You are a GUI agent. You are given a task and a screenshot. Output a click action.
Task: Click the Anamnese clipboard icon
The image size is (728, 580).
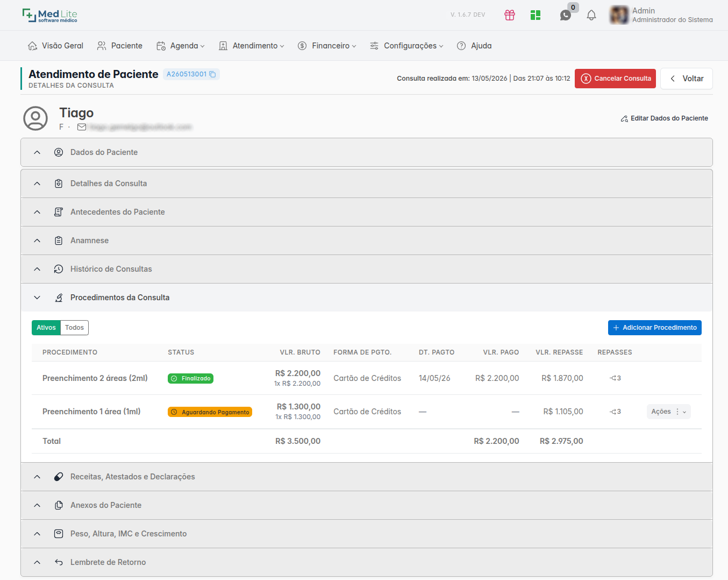[x=59, y=241]
